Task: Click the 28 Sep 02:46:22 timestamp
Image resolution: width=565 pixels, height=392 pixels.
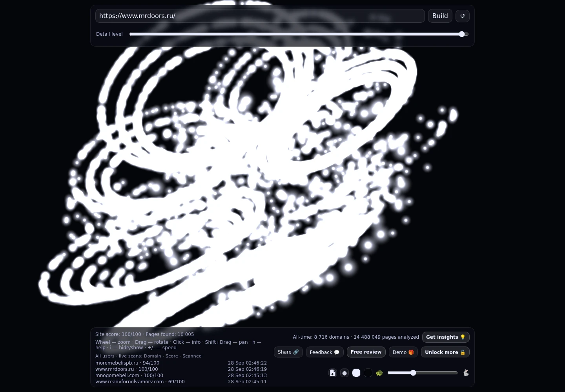Action: pyautogui.click(x=247, y=363)
